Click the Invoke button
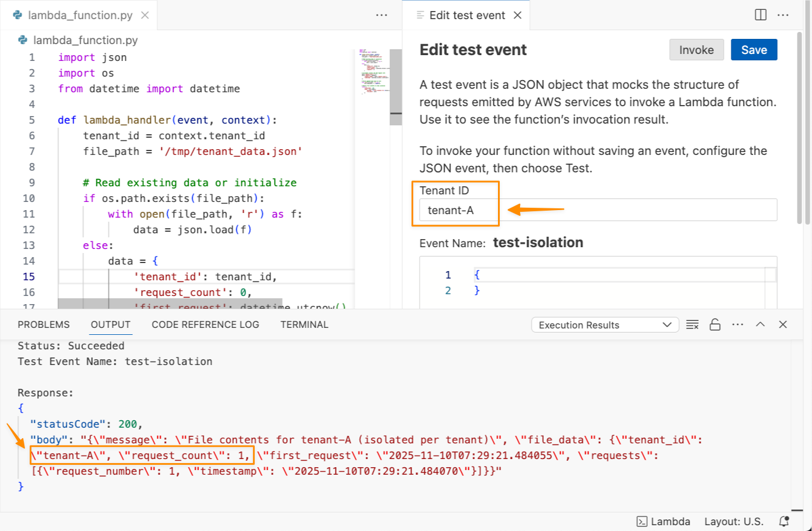This screenshot has height=531, width=812. [x=696, y=50]
